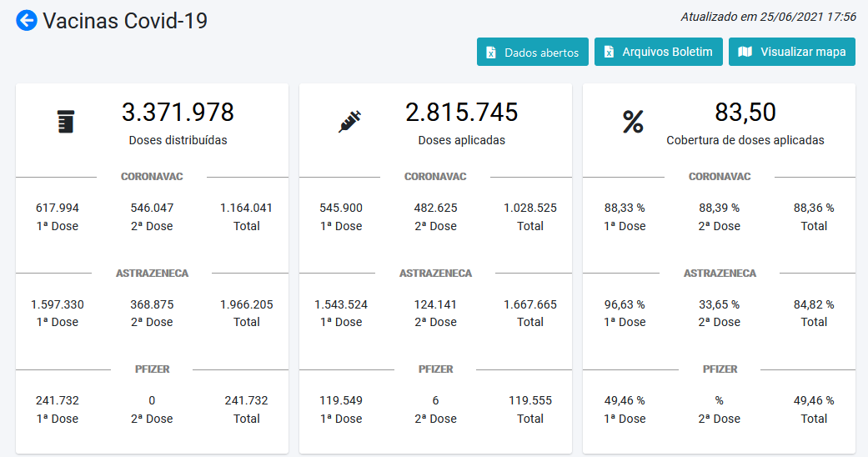Click the file icon in Arquivos Boletim
The width and height of the screenshot is (868, 457).
(x=609, y=53)
